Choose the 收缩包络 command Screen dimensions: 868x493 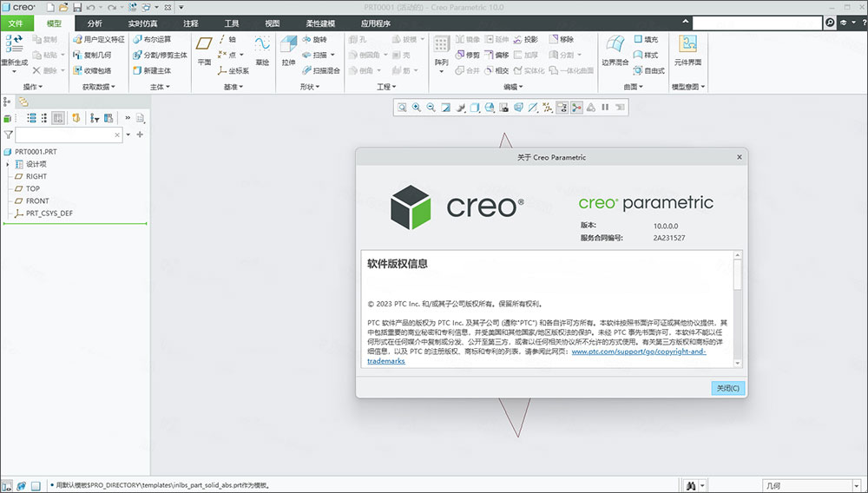coord(92,70)
